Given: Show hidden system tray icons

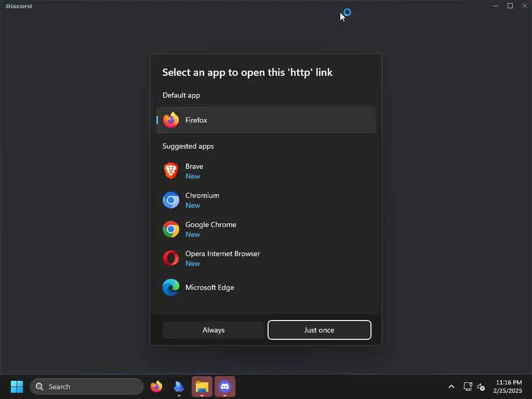Looking at the screenshot, I should coord(451,387).
